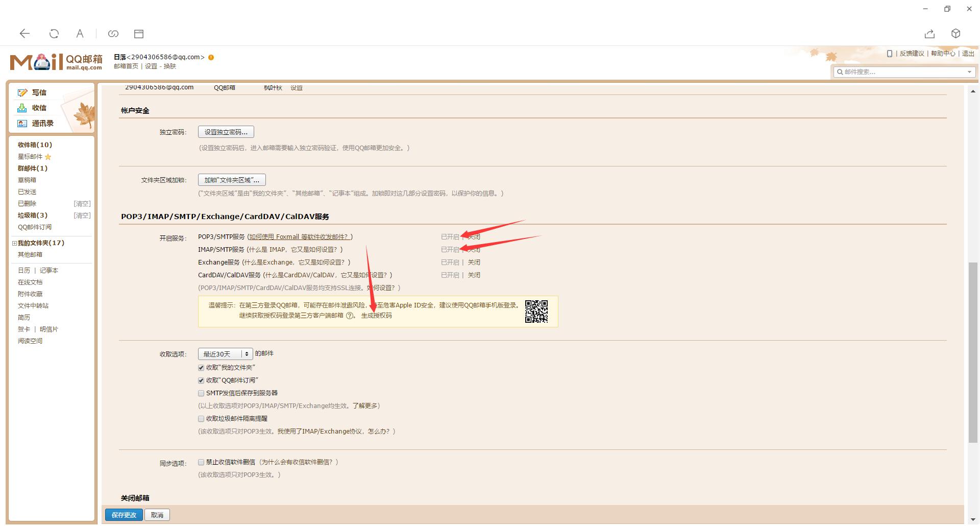Open 阅读空间 in sidebar
This screenshot has width=980, height=526.
click(x=30, y=341)
